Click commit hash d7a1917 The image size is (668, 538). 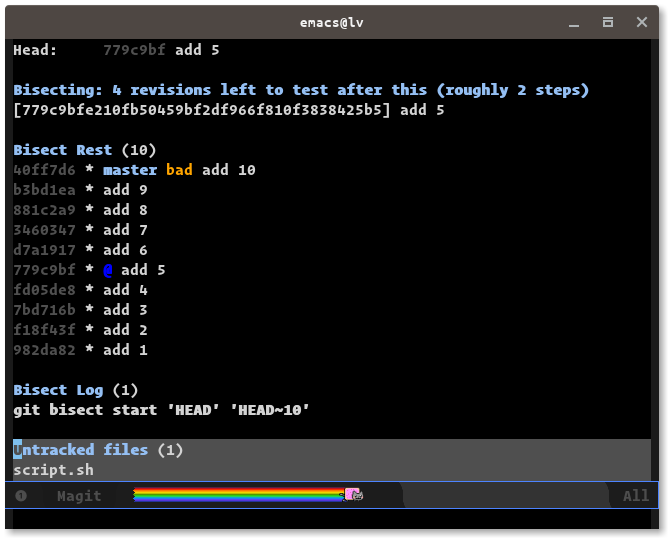point(44,250)
